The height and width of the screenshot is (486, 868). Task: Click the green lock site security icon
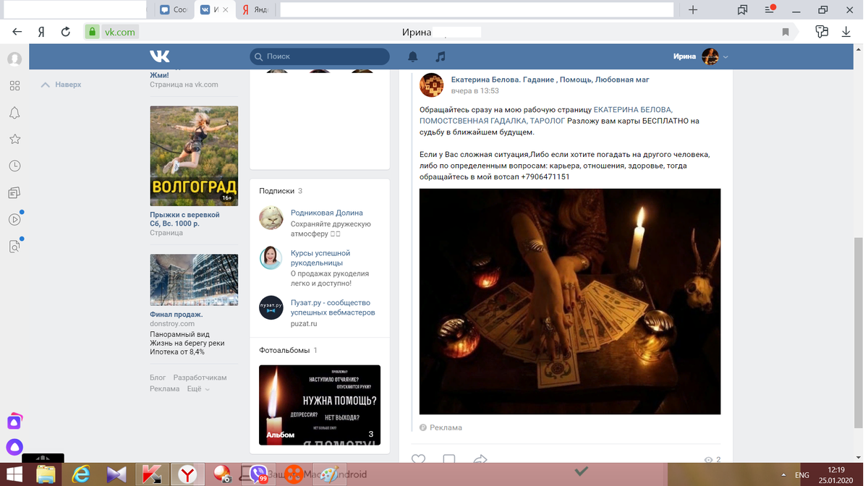coord(92,32)
